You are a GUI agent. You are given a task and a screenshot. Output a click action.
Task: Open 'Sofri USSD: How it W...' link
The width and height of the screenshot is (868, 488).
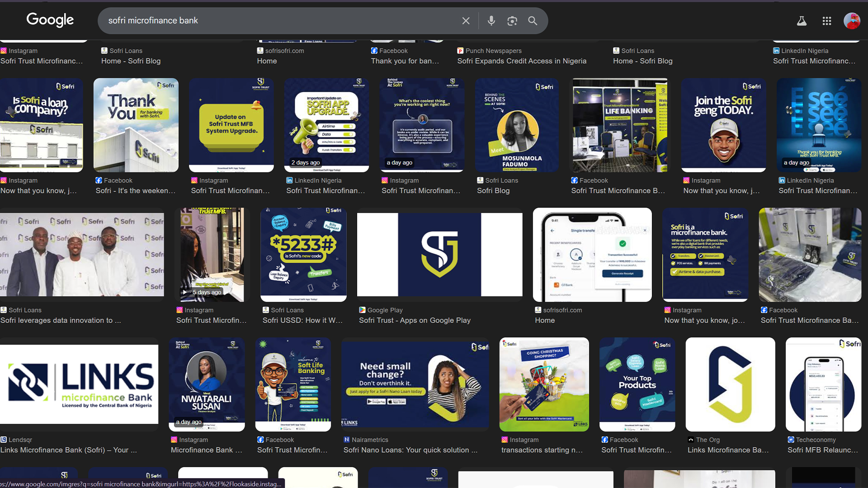click(x=302, y=320)
